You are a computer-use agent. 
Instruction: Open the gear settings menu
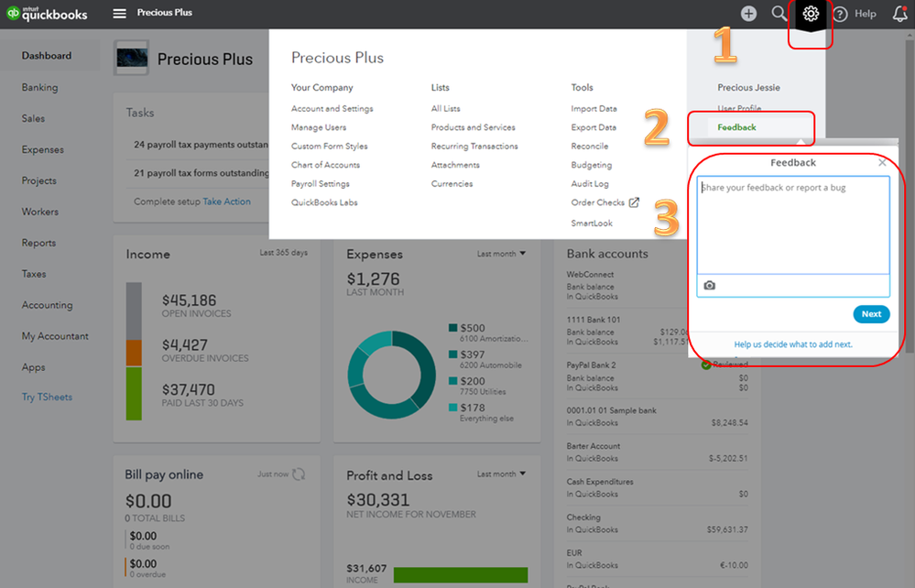pyautogui.click(x=811, y=14)
